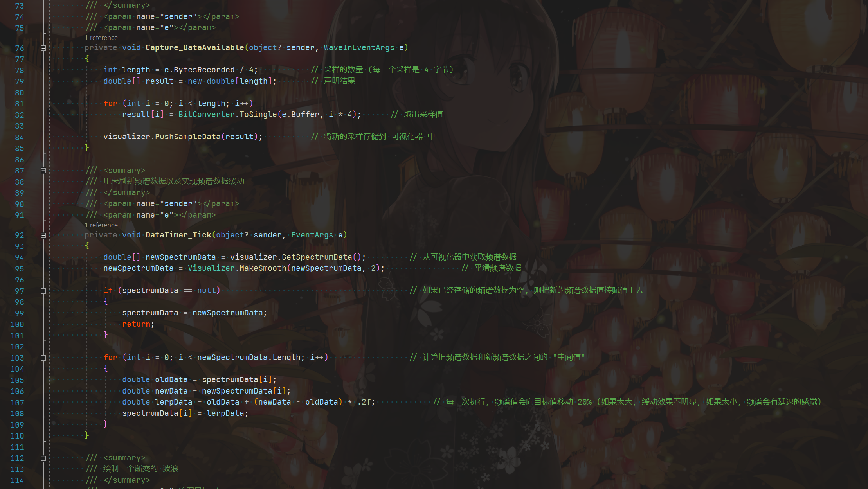Click the DataTimer_Tick method name

[x=178, y=235]
